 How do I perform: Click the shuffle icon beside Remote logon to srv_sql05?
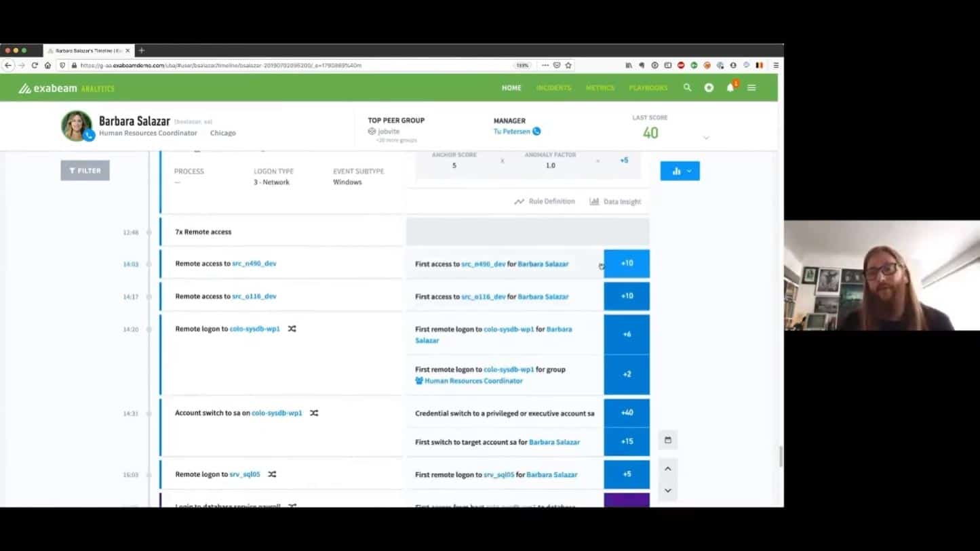coord(272,474)
